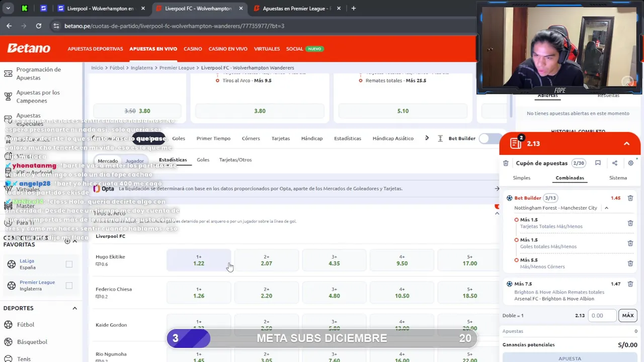Select the Simples bet slip tab
644x362 pixels.
tap(521, 178)
